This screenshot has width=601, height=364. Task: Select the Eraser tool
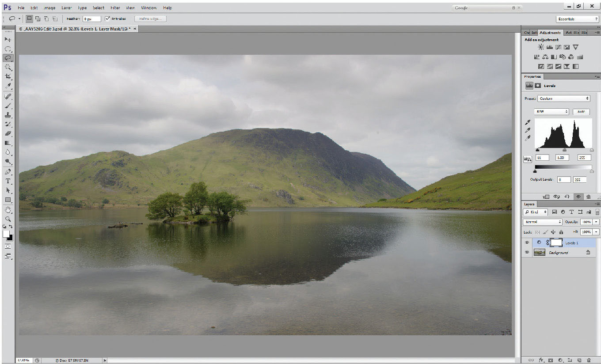tap(8, 133)
